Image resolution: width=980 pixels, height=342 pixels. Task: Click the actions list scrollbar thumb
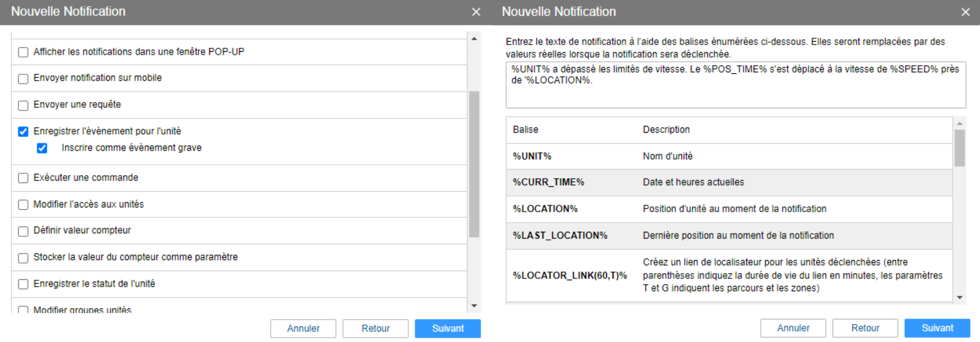point(474,164)
